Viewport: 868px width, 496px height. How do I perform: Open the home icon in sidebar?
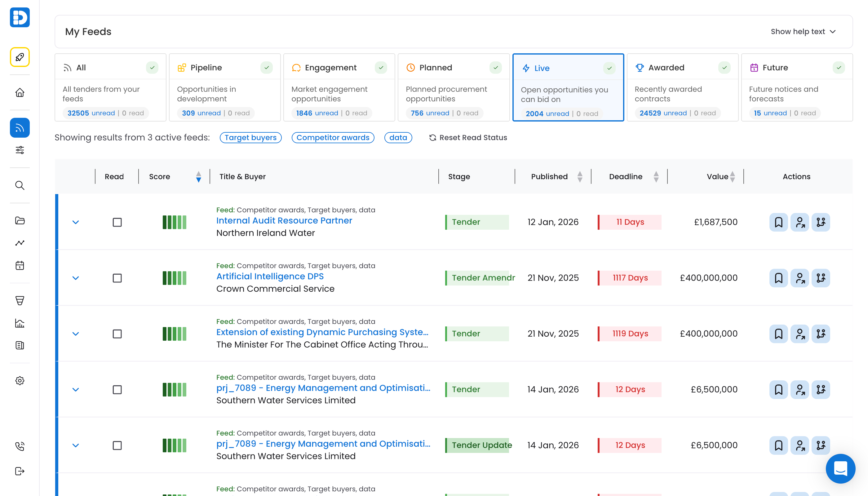20,92
